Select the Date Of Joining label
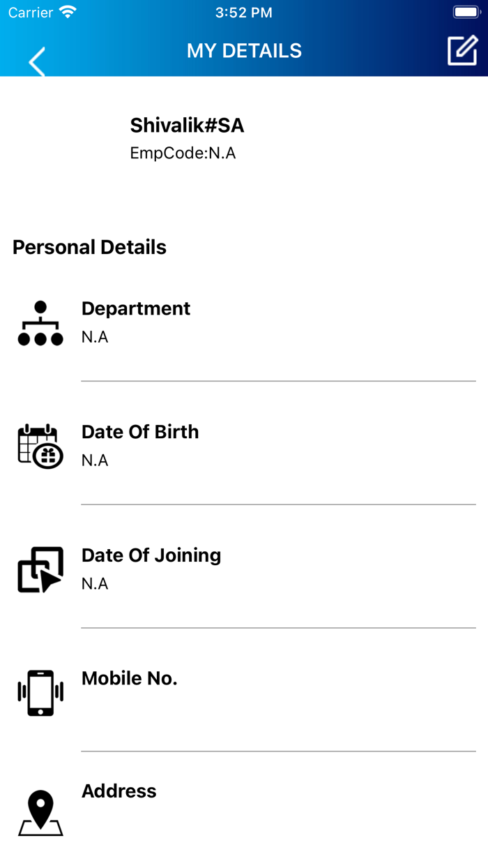Viewport: 488px width, 868px height. coord(151,555)
